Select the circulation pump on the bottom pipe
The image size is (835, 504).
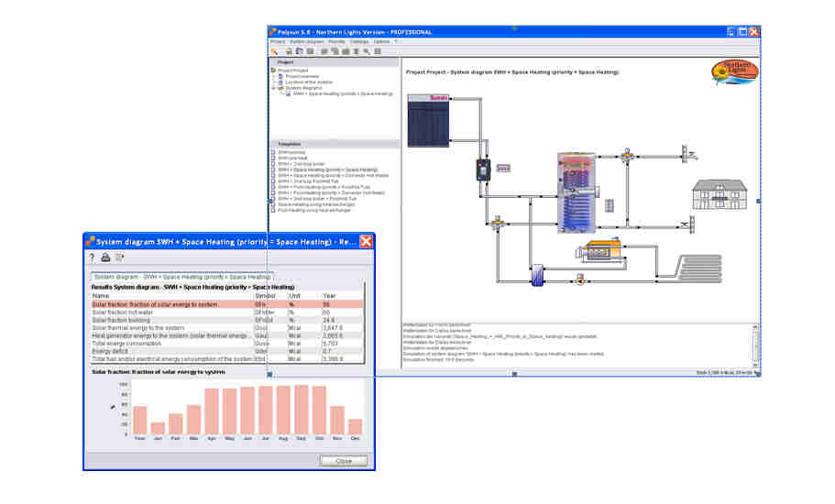[580, 279]
